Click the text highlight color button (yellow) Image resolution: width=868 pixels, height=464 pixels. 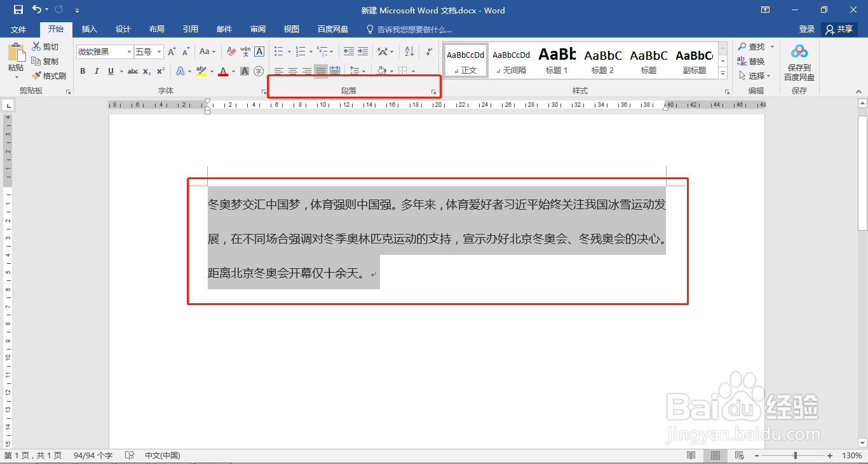[x=201, y=71]
